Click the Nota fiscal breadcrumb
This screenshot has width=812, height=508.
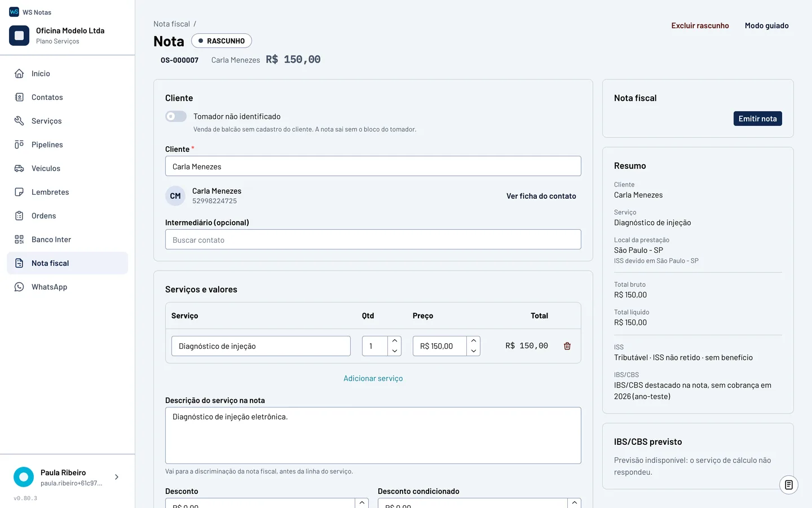[171, 24]
